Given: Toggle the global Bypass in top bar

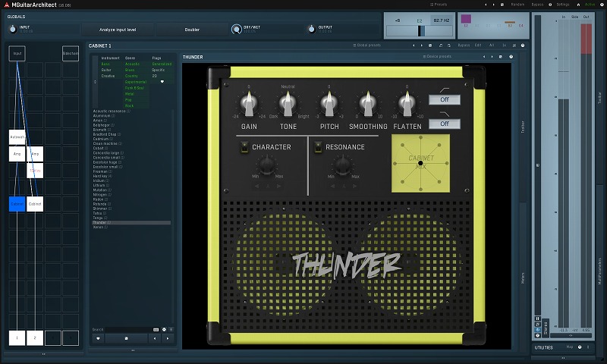Looking at the screenshot, I should 537,4.
